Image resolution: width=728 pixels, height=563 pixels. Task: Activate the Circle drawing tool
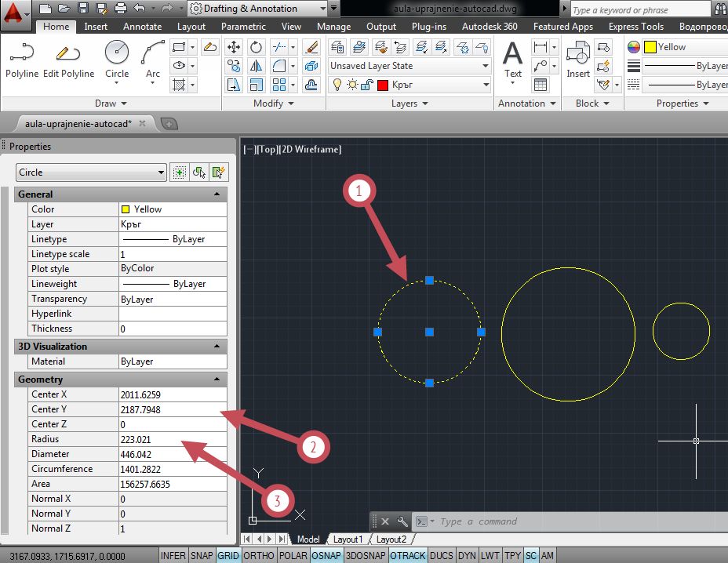pyautogui.click(x=117, y=60)
